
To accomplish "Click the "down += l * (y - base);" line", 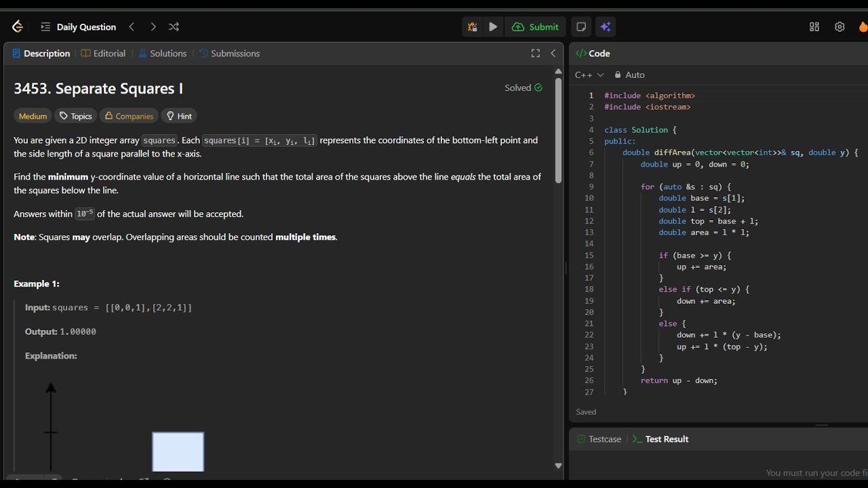I will pyautogui.click(x=729, y=335).
